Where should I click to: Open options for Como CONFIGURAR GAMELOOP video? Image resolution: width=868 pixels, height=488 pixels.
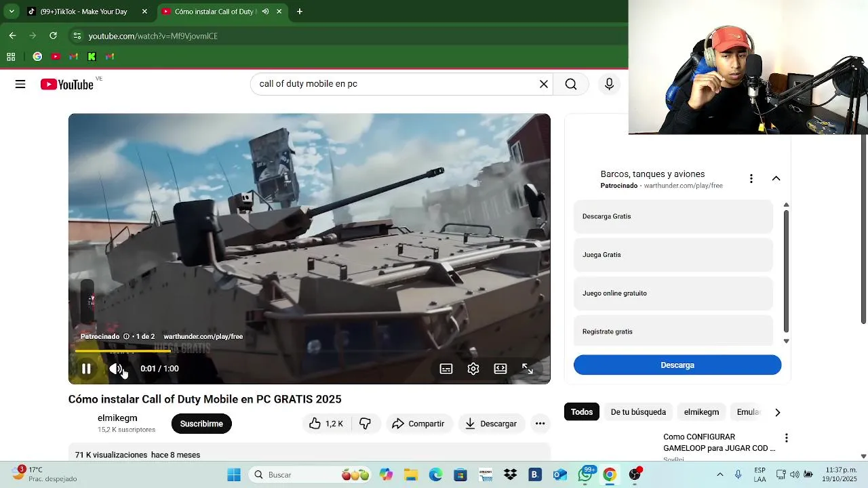coord(786,438)
